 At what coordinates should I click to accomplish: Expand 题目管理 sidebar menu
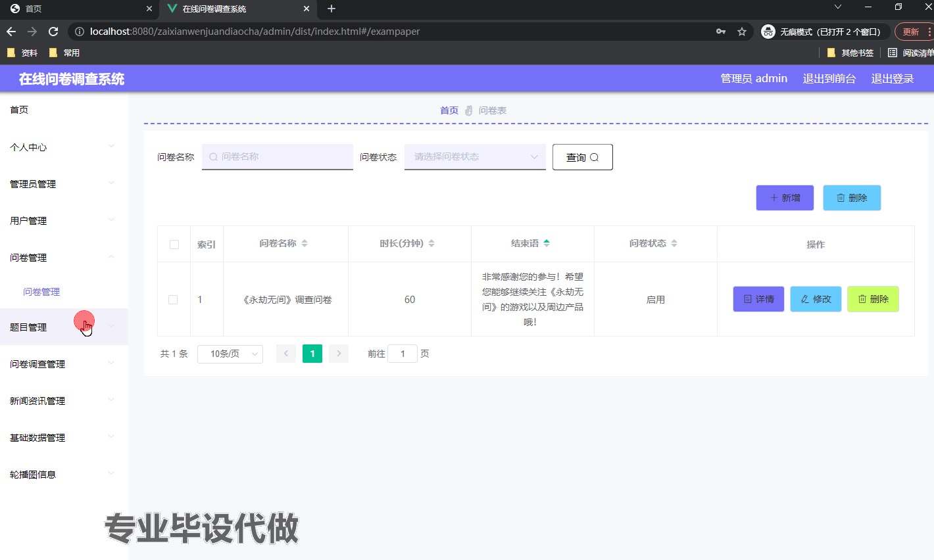pos(64,327)
